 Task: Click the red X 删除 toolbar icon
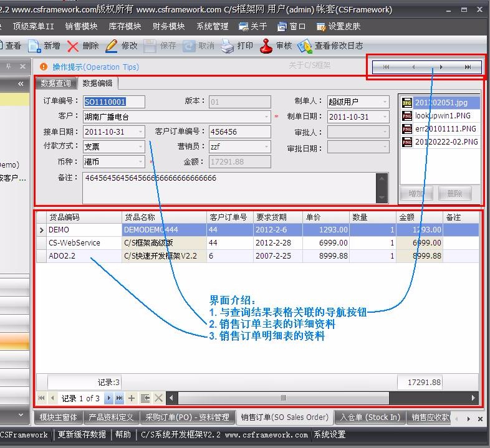click(73, 46)
